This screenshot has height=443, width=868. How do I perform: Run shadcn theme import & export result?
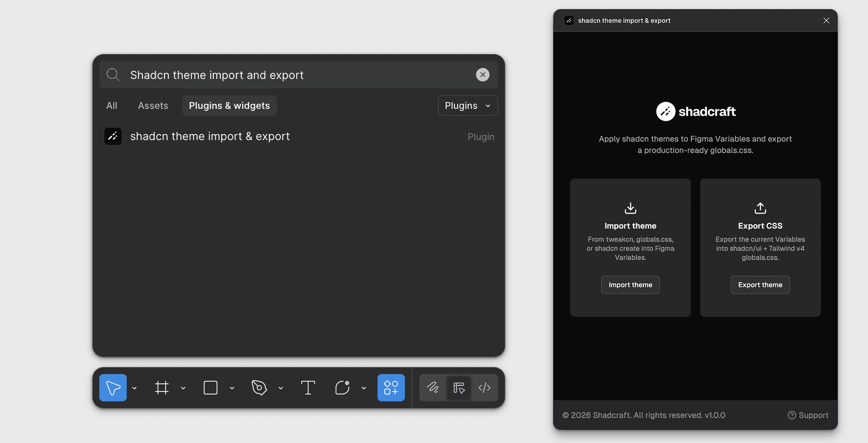[x=299, y=136]
